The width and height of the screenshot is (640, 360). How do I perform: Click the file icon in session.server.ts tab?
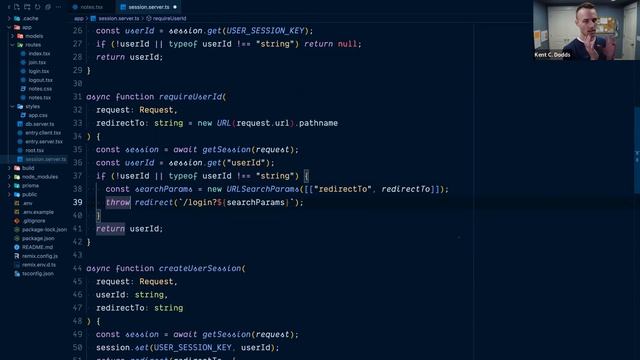pyautogui.click(x=123, y=7)
